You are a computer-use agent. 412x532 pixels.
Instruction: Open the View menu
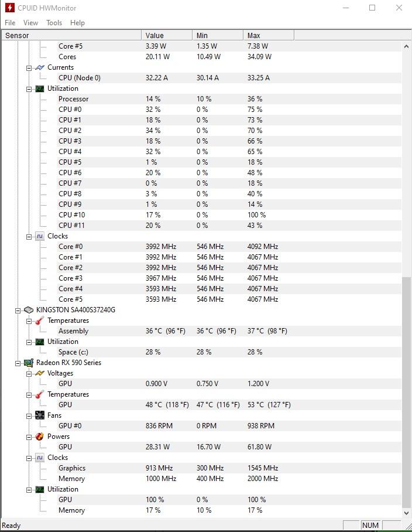(x=30, y=23)
